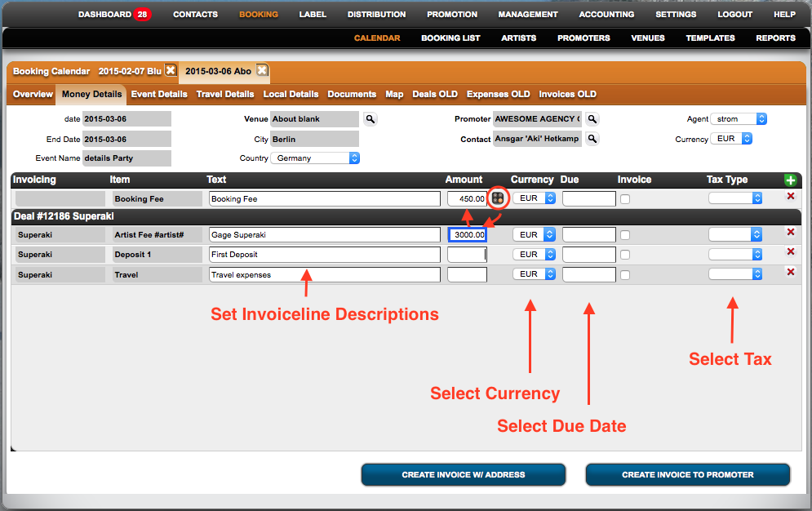
Task: Open the Booking List menu item
Action: pos(450,38)
